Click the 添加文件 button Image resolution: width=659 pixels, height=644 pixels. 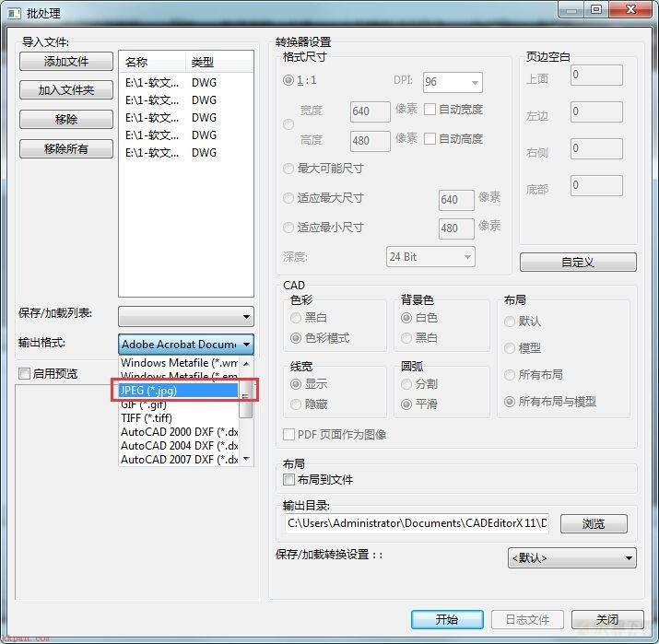(66, 62)
